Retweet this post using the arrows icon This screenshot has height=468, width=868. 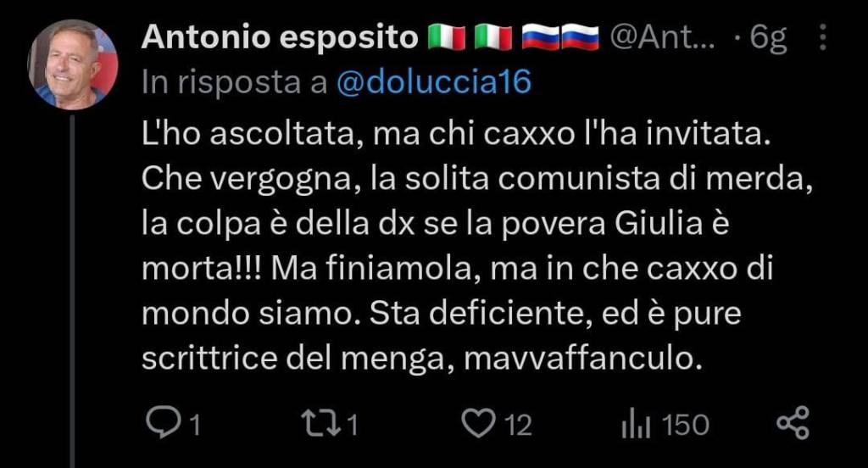point(321,424)
